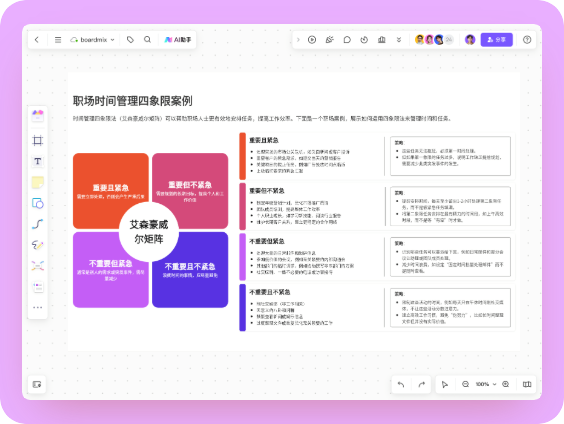This screenshot has width=564, height=424.
Task: Open the voting chart icon
Action: [x=382, y=40]
